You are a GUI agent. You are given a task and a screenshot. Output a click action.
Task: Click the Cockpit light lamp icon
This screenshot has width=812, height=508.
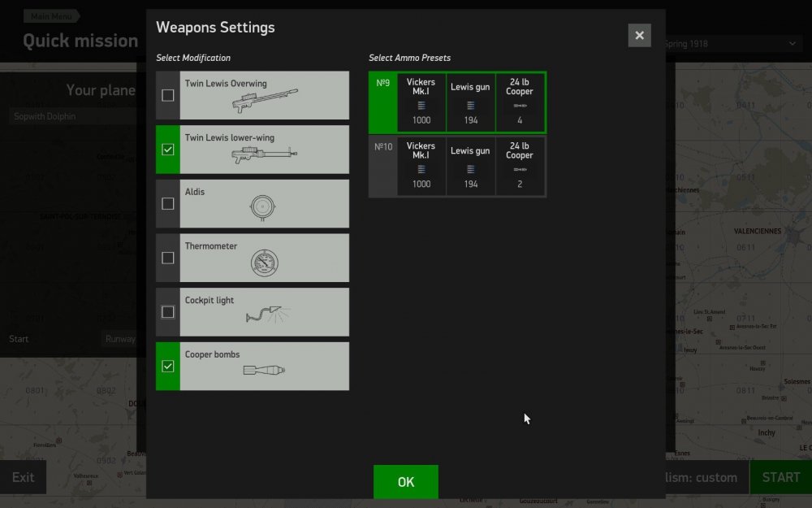(x=268, y=314)
